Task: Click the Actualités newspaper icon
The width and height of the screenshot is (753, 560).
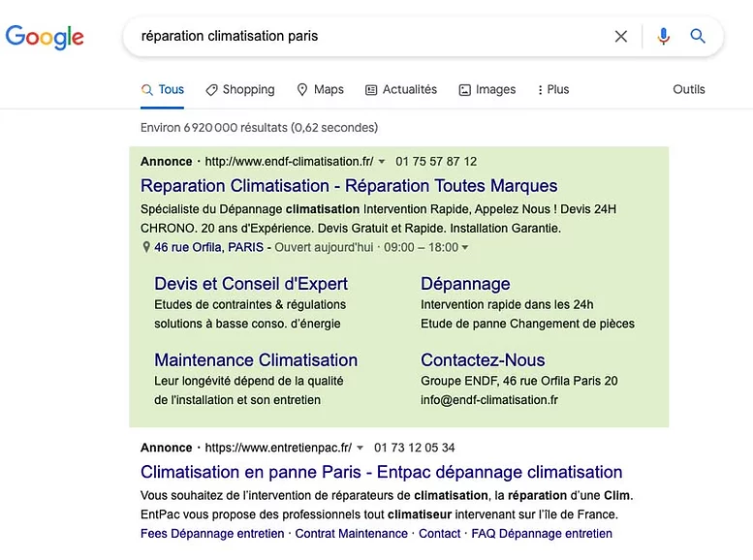Action: click(x=371, y=90)
